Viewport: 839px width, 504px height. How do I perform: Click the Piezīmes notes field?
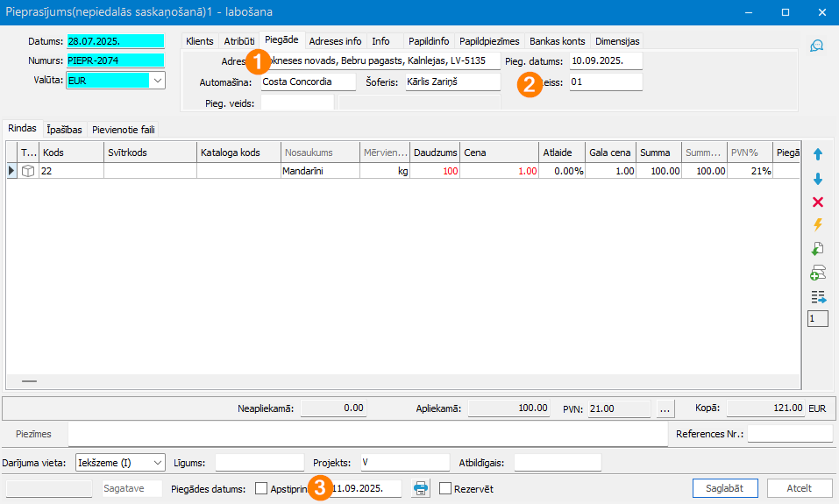368,434
